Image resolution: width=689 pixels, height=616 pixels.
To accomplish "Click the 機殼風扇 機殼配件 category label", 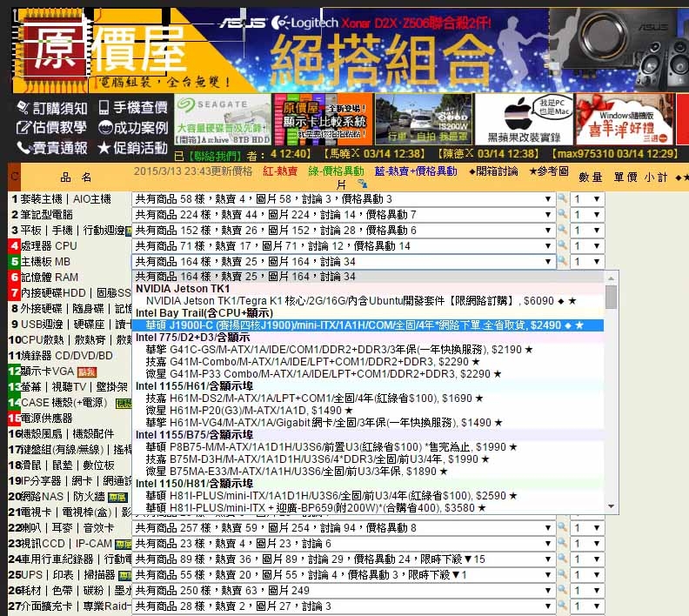I will click(67, 434).
